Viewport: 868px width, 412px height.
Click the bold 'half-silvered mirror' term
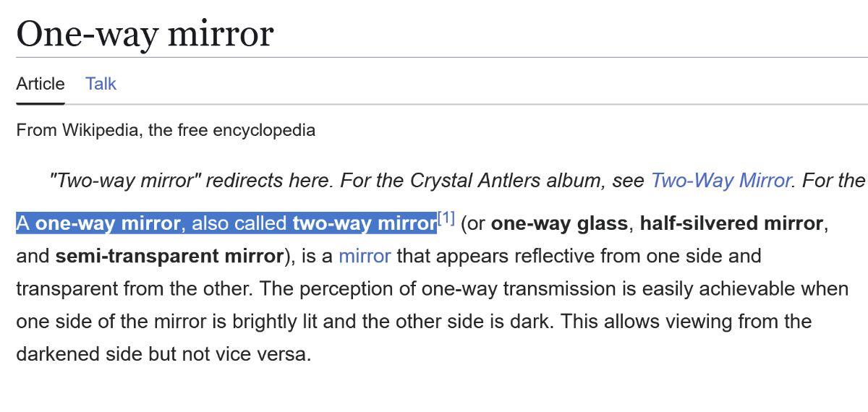tap(731, 223)
